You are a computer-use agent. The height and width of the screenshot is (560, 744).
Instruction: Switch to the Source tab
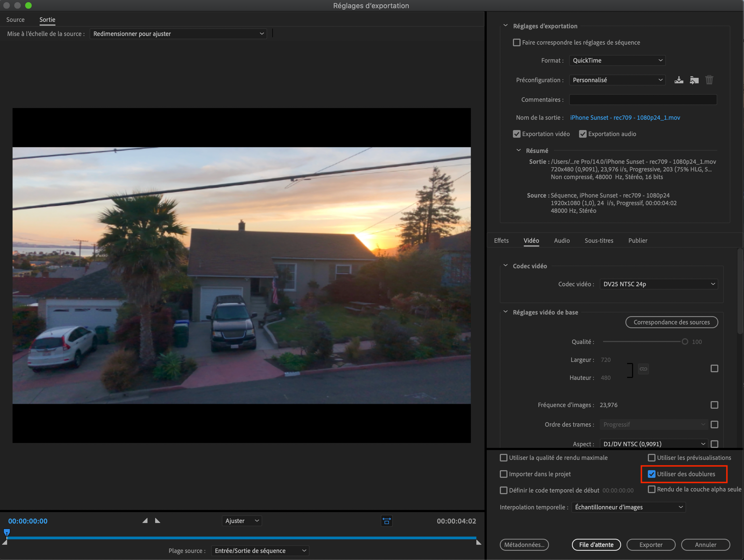pyautogui.click(x=15, y=20)
